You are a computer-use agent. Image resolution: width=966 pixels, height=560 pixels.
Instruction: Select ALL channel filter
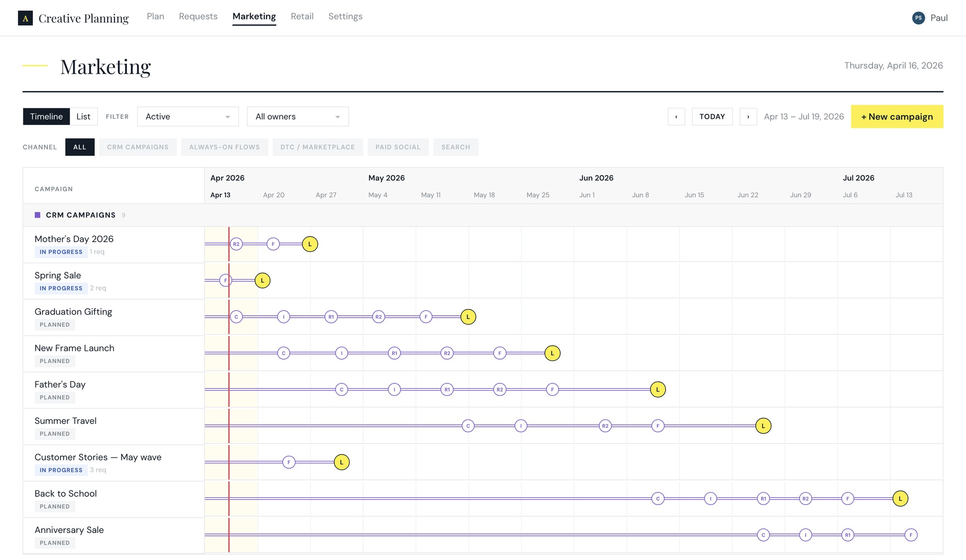pos(80,147)
